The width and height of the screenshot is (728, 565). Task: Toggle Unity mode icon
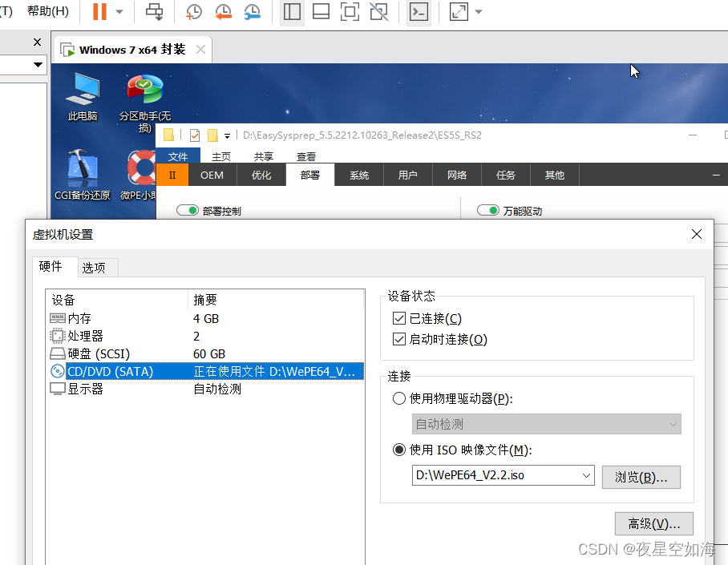click(x=379, y=11)
